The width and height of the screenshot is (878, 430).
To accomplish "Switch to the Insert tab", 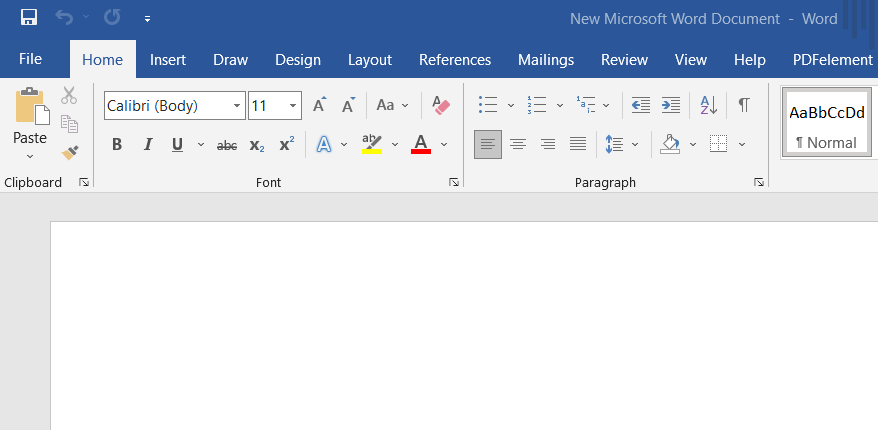I will pos(168,60).
